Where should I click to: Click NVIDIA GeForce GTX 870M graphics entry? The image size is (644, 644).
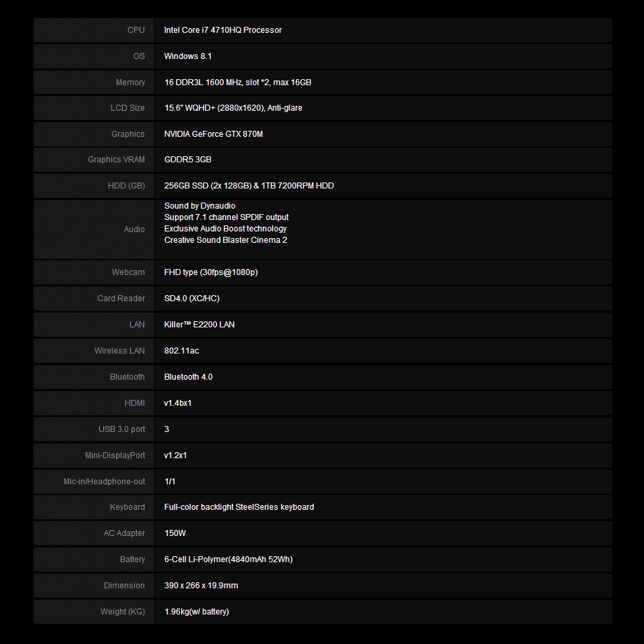click(213, 134)
